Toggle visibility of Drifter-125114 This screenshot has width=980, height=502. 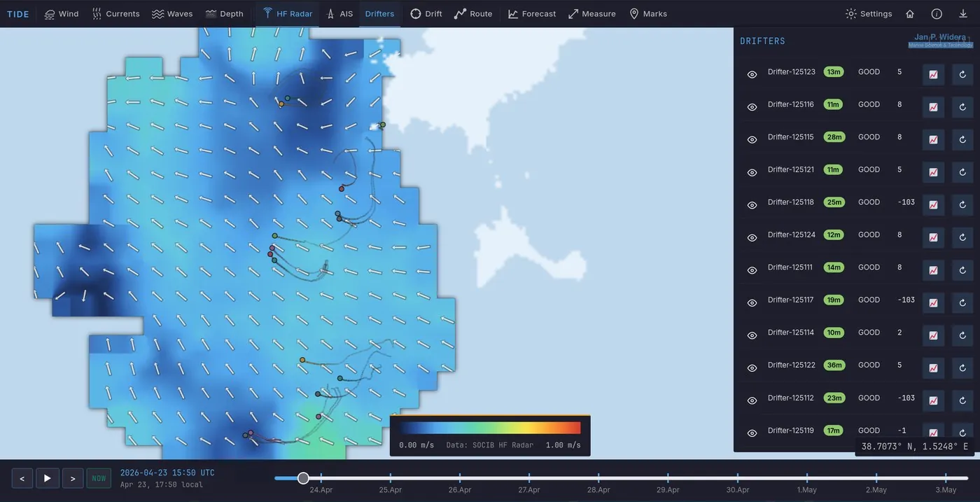coord(752,335)
